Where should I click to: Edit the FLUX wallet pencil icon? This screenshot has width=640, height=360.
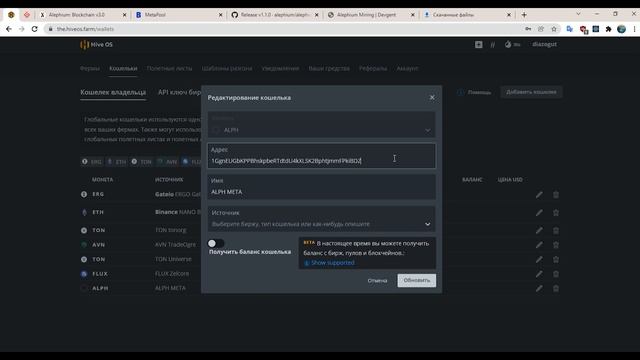pyautogui.click(x=539, y=274)
